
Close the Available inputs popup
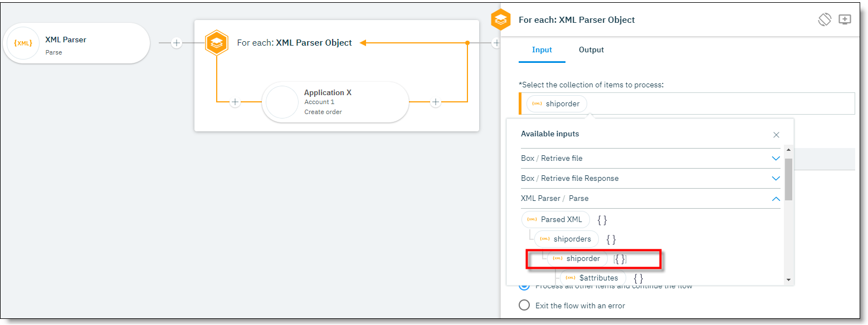point(776,135)
